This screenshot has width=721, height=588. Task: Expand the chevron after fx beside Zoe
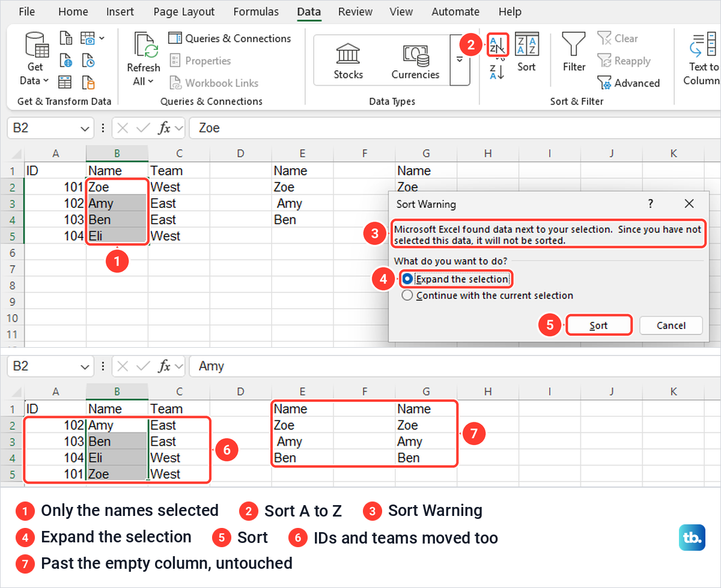coord(178,128)
